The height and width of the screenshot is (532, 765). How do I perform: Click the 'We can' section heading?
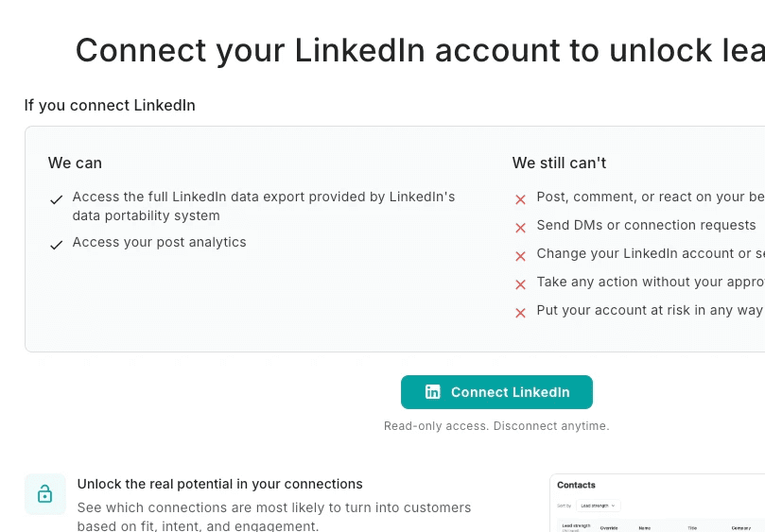75,163
